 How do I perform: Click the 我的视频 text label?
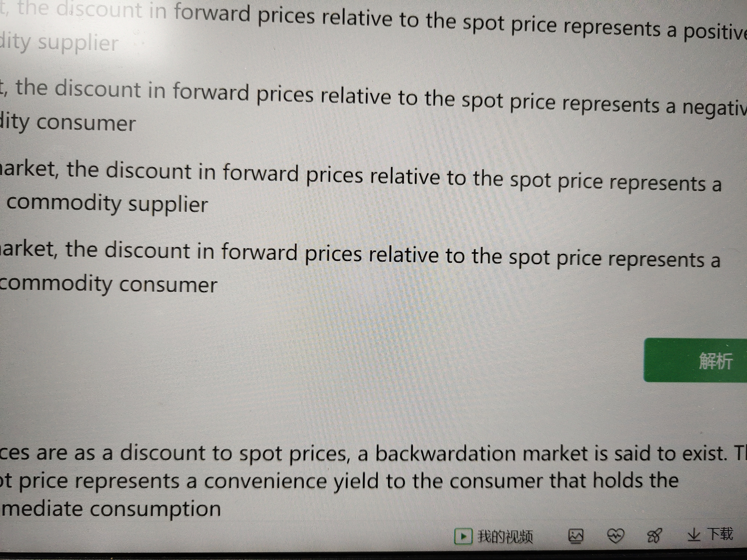505,536
